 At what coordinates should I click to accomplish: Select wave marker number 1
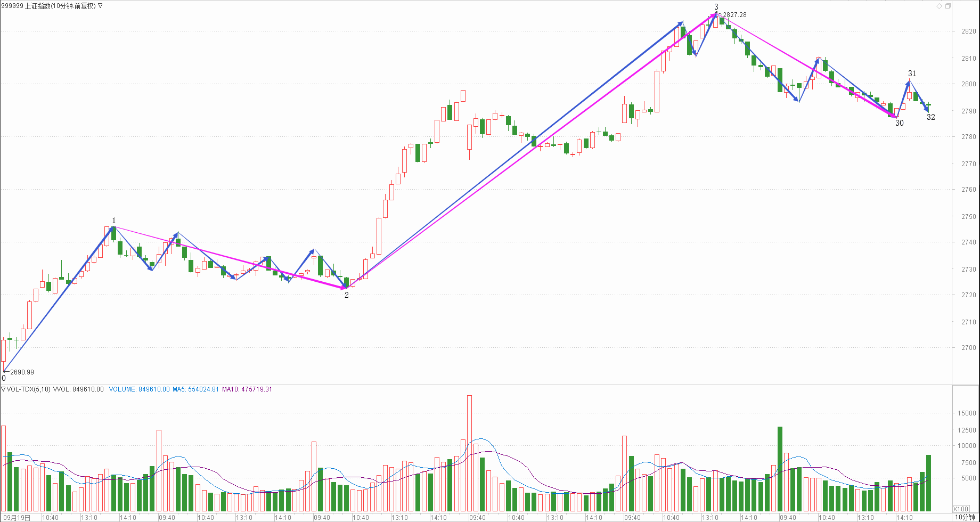pos(113,221)
